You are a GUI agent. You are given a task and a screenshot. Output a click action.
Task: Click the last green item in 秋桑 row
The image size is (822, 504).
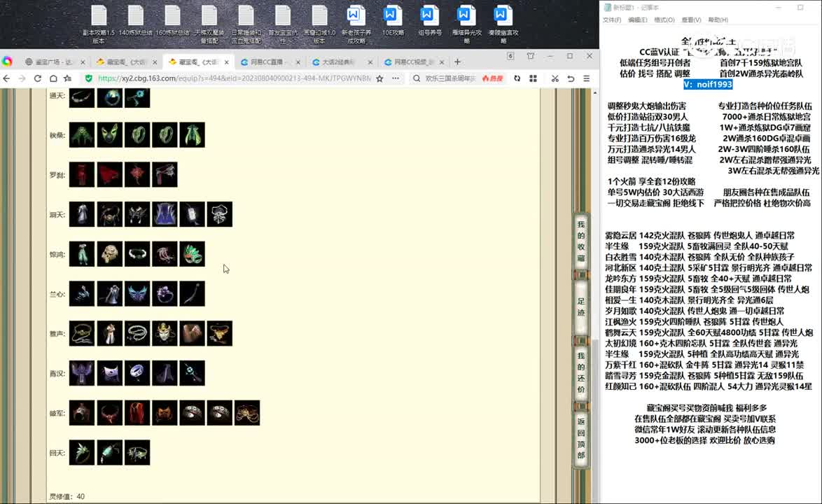coord(192,134)
